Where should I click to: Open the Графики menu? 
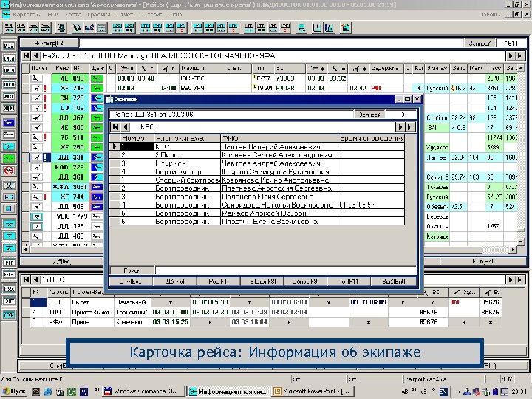(99, 15)
